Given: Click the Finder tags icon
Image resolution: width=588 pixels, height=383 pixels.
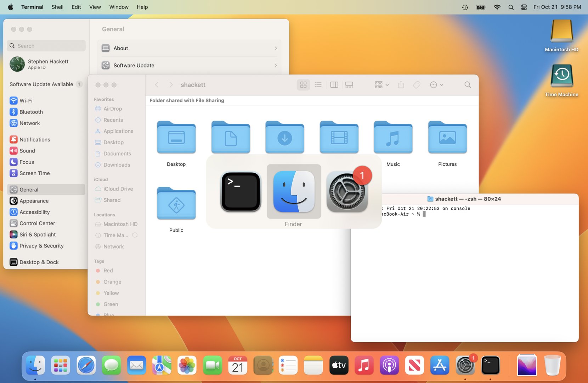Looking at the screenshot, I should pyautogui.click(x=417, y=85).
